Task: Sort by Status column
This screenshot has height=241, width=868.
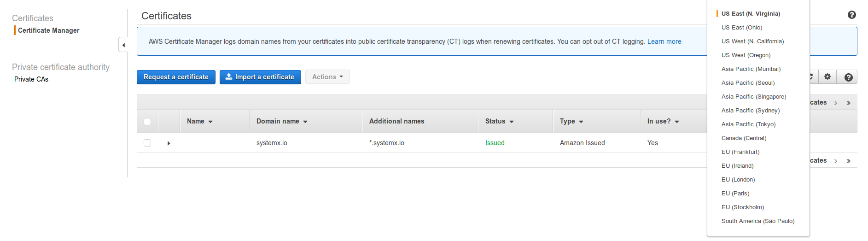Action: pos(499,121)
